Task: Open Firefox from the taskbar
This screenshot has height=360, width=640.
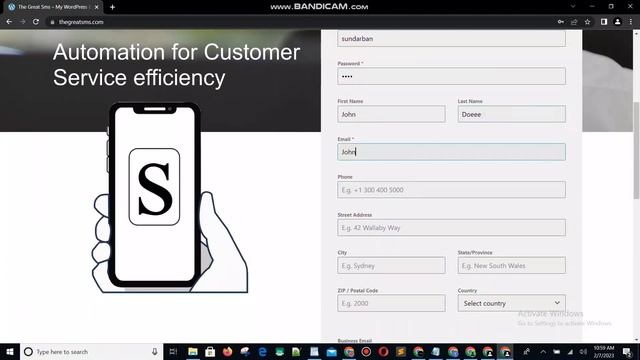Action: click(227, 351)
